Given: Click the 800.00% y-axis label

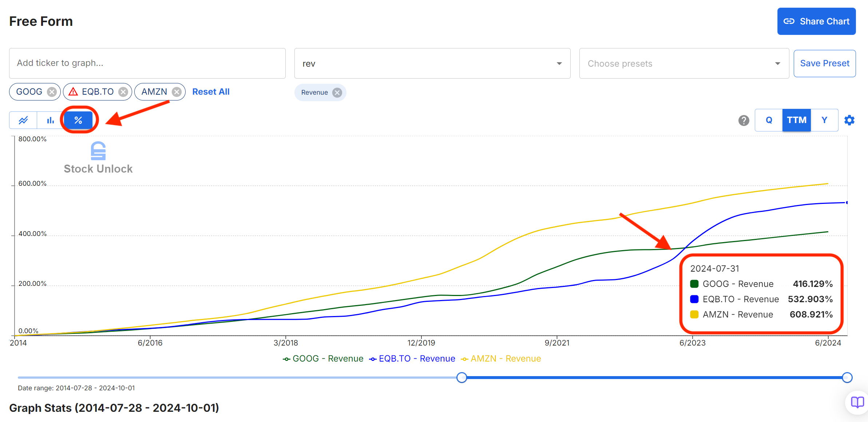Looking at the screenshot, I should click(32, 139).
